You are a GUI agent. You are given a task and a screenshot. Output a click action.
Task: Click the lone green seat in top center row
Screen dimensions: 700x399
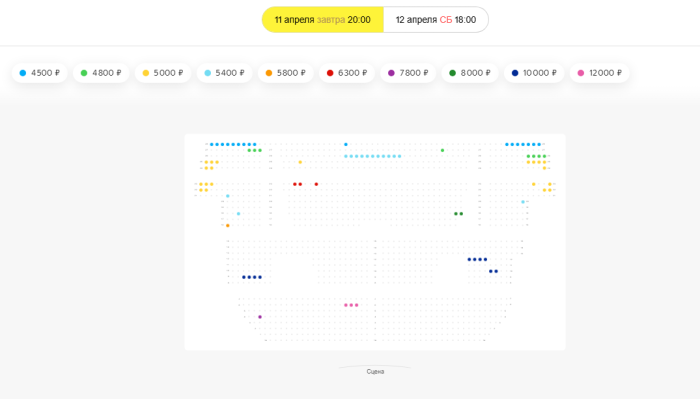point(442,150)
